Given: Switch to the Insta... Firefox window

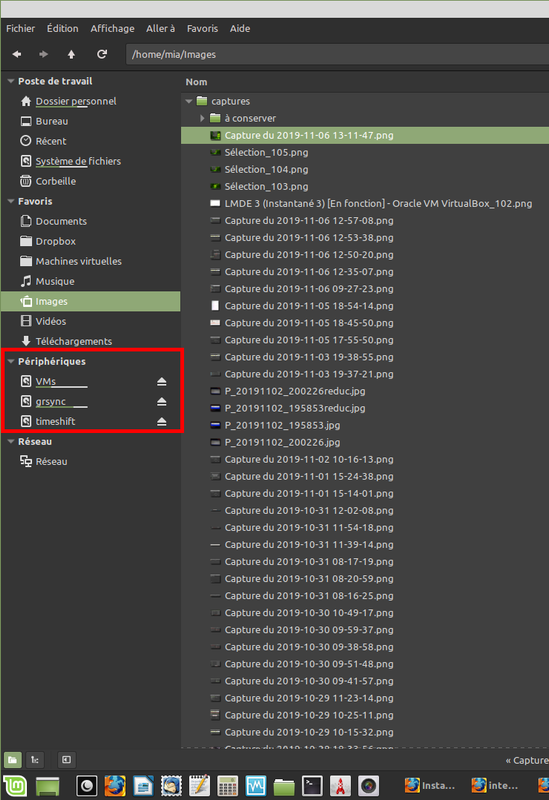Looking at the screenshot, I should (x=430, y=786).
